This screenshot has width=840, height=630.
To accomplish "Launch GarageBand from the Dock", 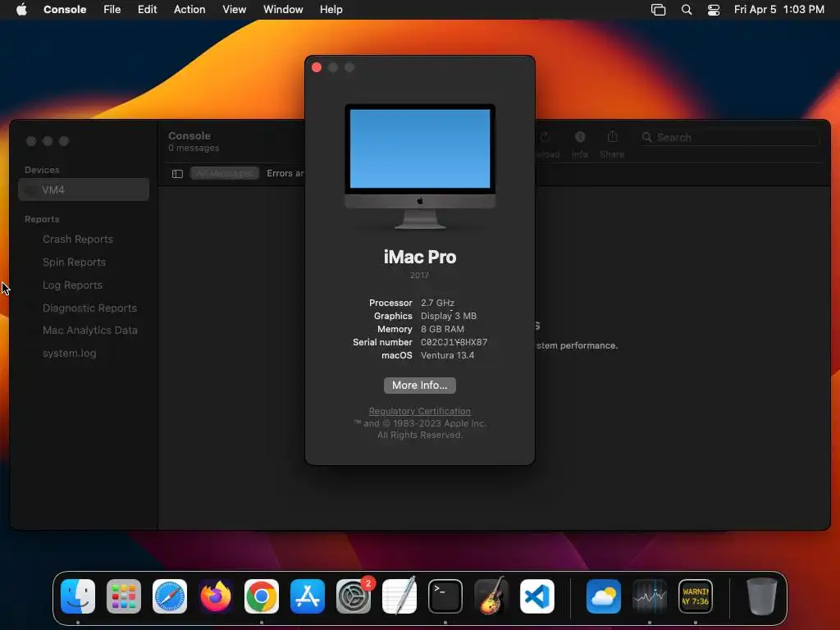I will coord(491,596).
